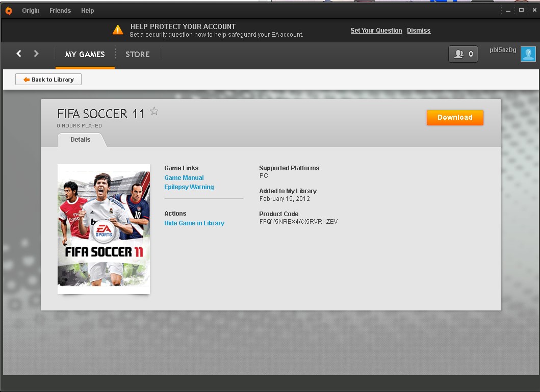The width and height of the screenshot is (540, 392).
Task: Select the Details tab
Action: [81, 139]
